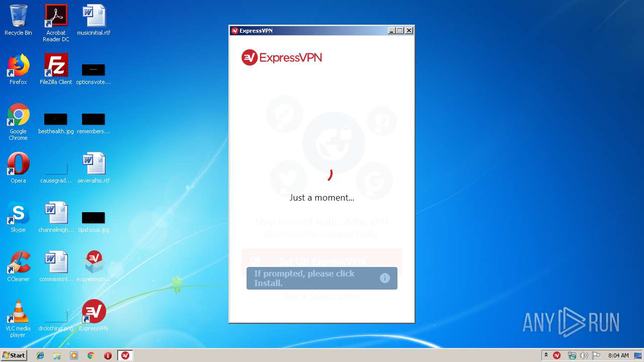Open network tray icon
The image size is (644, 362).
(572, 355)
